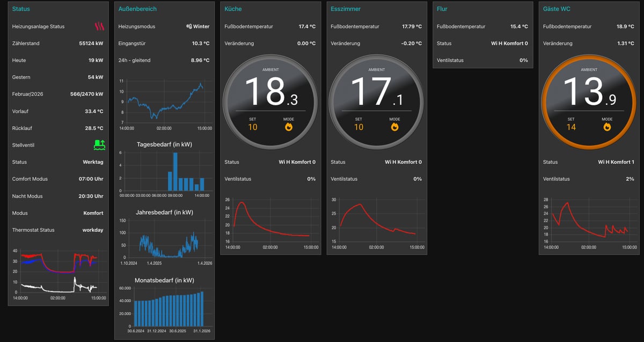Click the tallest bar in Tagesbedarf chart
The width and height of the screenshot is (644, 342).
(175, 171)
